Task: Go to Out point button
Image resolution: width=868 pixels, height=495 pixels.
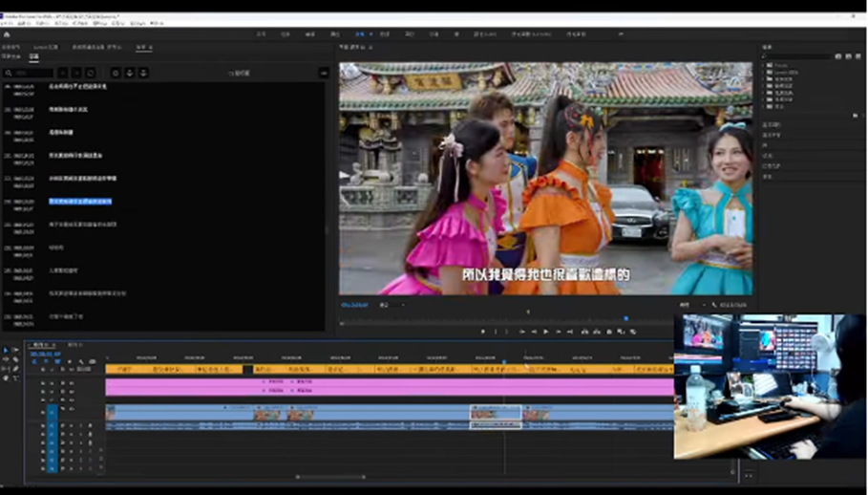Action: [570, 332]
